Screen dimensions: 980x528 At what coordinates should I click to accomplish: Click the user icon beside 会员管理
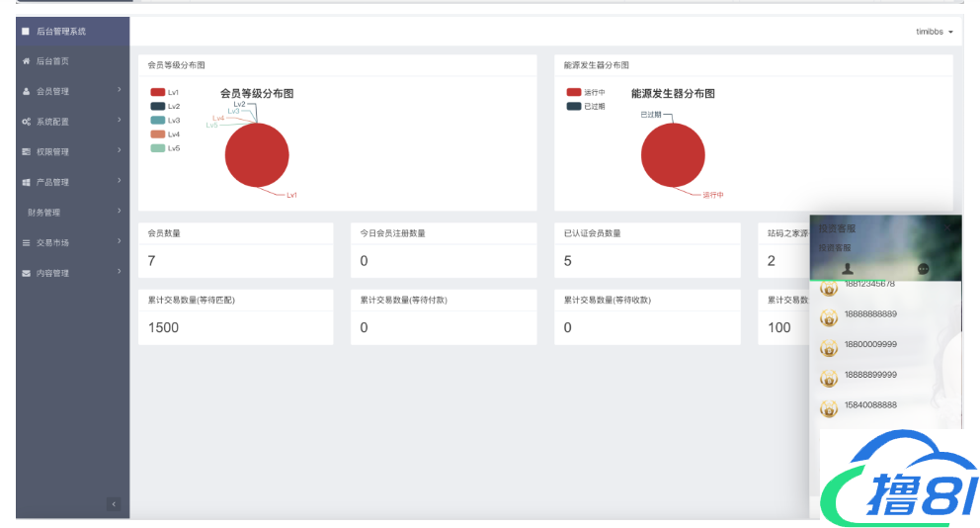click(x=26, y=92)
